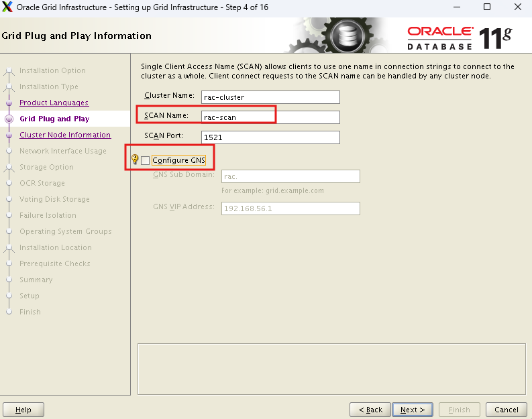The height and width of the screenshot is (419, 532).
Task: Open the Cluster Node Information step link
Action: tap(65, 135)
